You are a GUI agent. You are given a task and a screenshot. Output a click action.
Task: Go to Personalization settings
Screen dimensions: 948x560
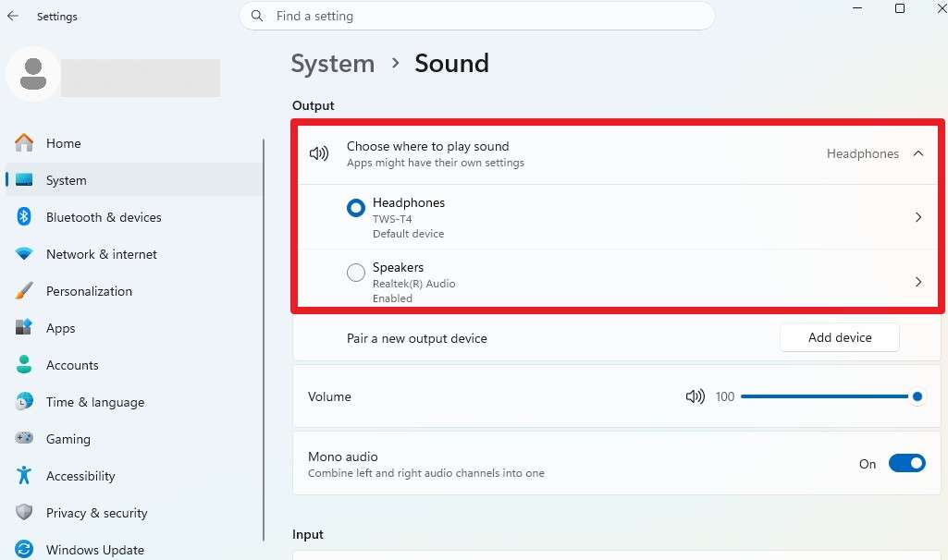pos(133,290)
